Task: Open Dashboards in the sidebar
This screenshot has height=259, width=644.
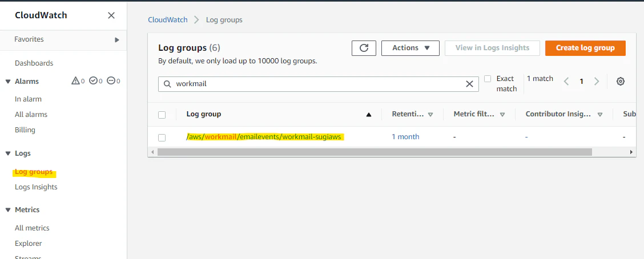Action: (34, 63)
